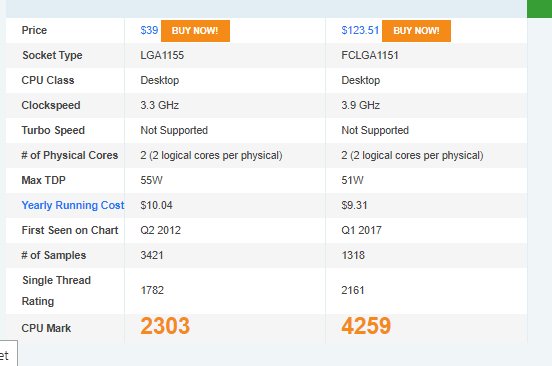Click the 55W Max TDP value
The width and height of the screenshot is (552, 366).
(151, 180)
